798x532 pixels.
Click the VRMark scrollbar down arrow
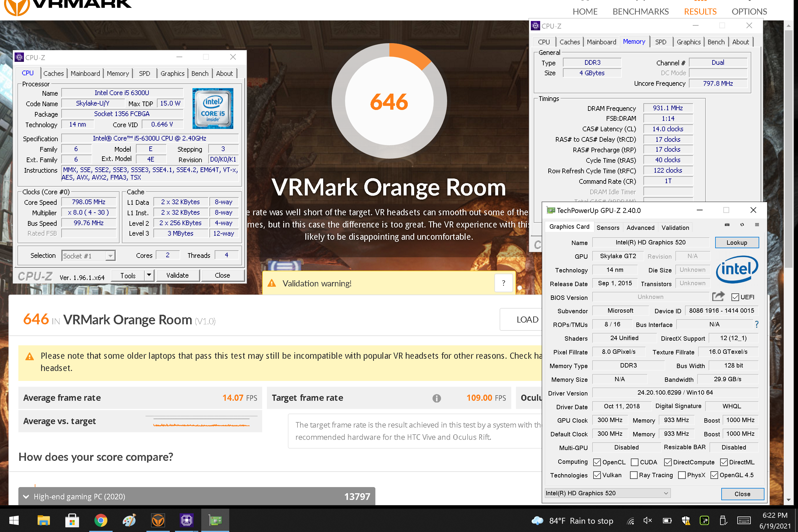coord(788,500)
